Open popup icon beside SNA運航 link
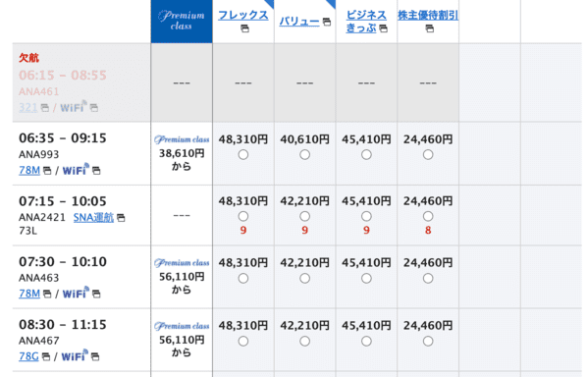Image resolution: width=588 pixels, height=377 pixels. tap(121, 218)
